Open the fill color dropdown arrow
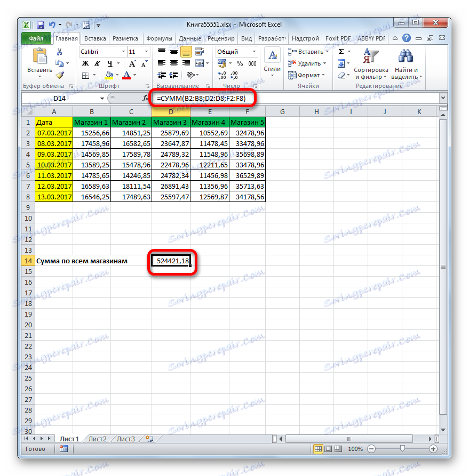The image size is (469, 476). click(117, 75)
